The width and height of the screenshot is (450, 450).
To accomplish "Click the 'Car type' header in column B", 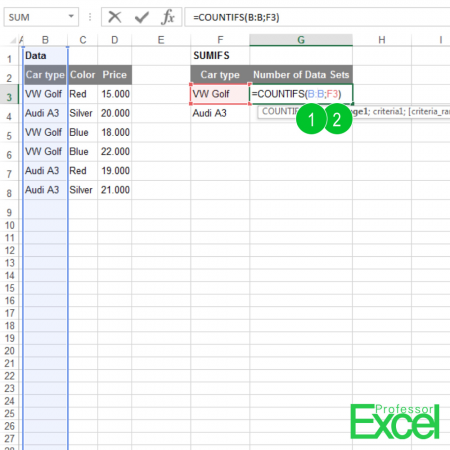I will [45, 75].
